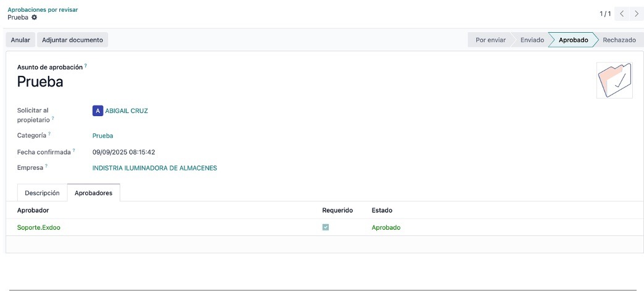Show help tooltip next to Categoría

coord(50,133)
